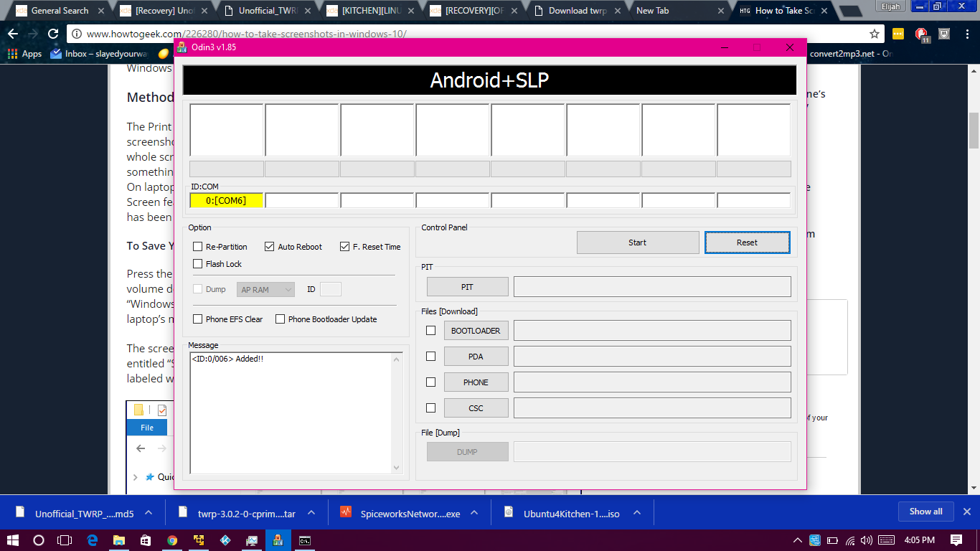The height and width of the screenshot is (551, 980).
Task: Open the volume control in system tray
Action: coord(867,540)
